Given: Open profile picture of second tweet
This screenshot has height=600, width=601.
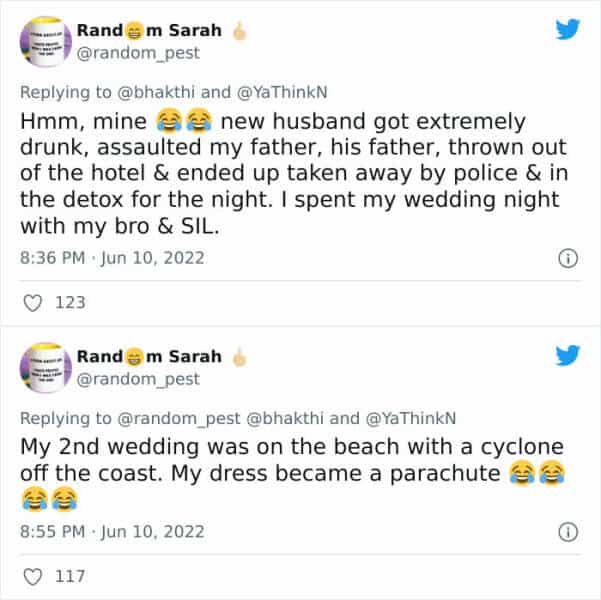Looking at the screenshot, I should click(x=45, y=369).
